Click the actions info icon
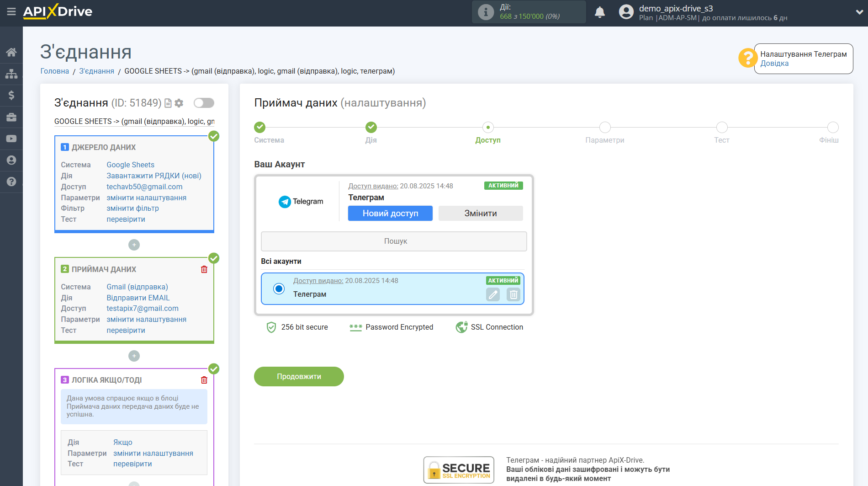868x486 pixels. [486, 12]
